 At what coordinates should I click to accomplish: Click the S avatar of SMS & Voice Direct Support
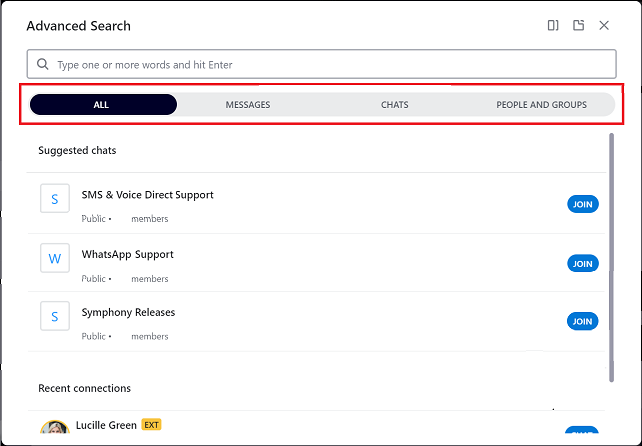point(55,199)
